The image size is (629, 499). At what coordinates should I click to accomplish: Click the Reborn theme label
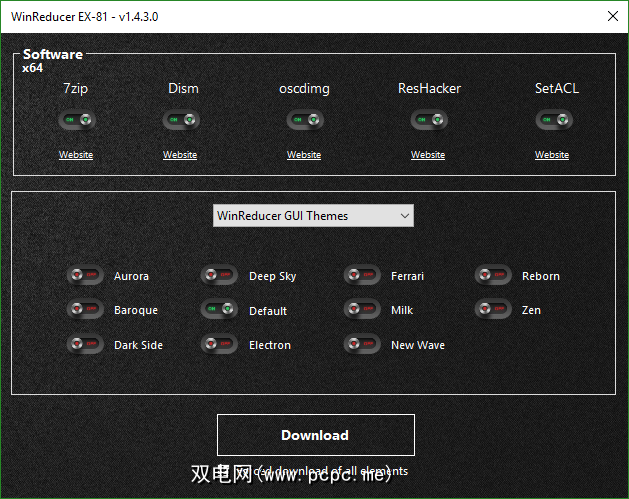click(x=541, y=276)
